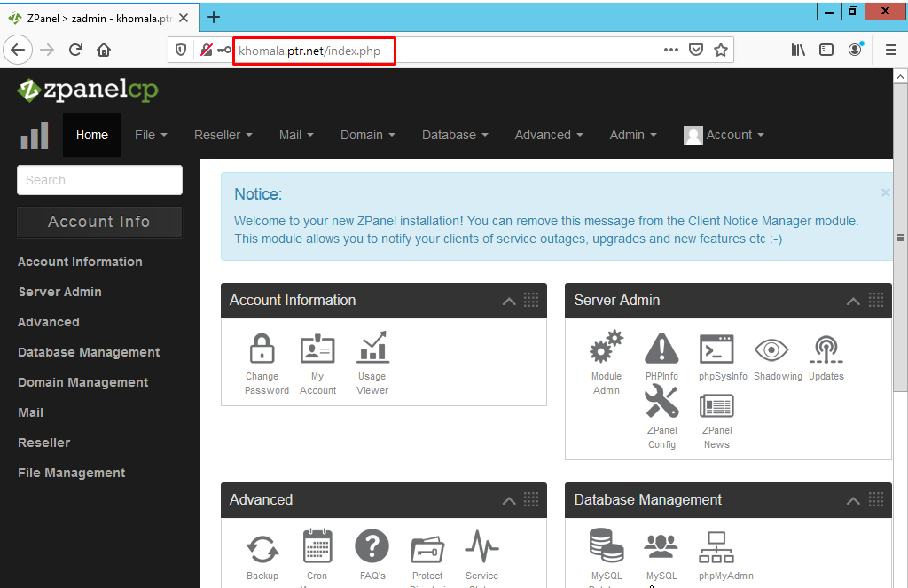Open the tracking protection shield
Screen dimensions: 908x588
coord(181,50)
